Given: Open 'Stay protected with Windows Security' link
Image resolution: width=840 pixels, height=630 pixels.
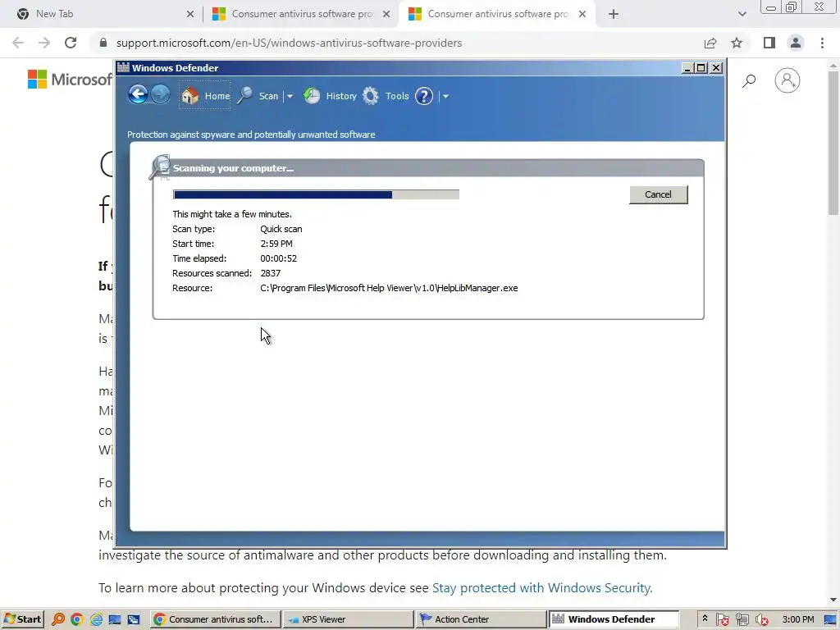Looking at the screenshot, I should tap(542, 587).
